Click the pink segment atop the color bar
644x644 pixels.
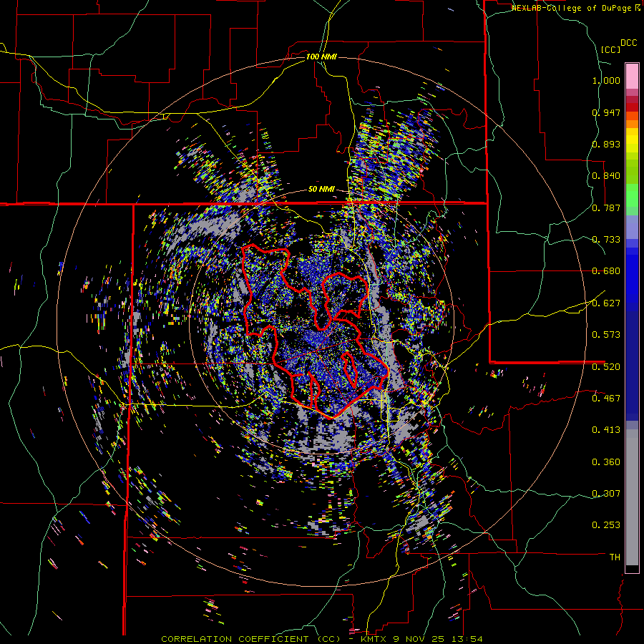[632, 76]
